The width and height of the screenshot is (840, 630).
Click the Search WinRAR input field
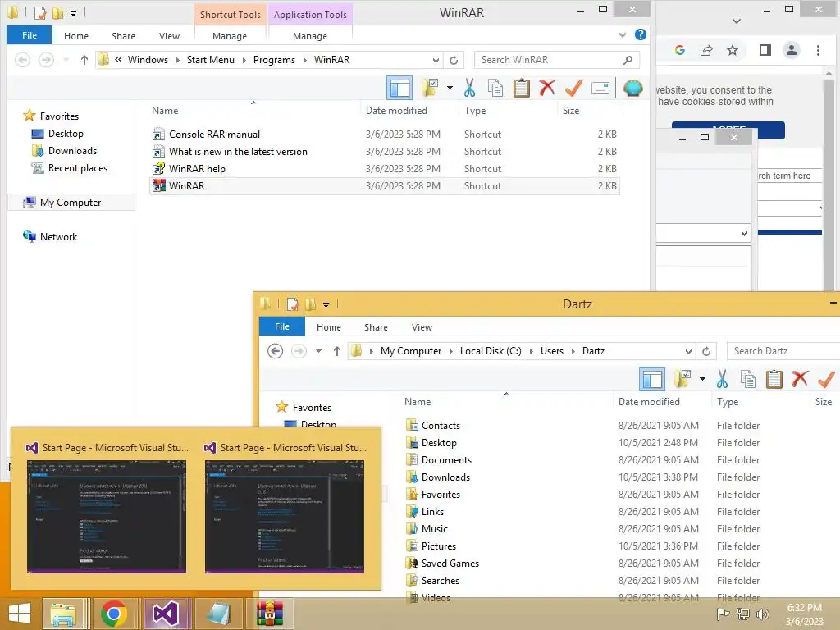pyautogui.click(x=550, y=60)
